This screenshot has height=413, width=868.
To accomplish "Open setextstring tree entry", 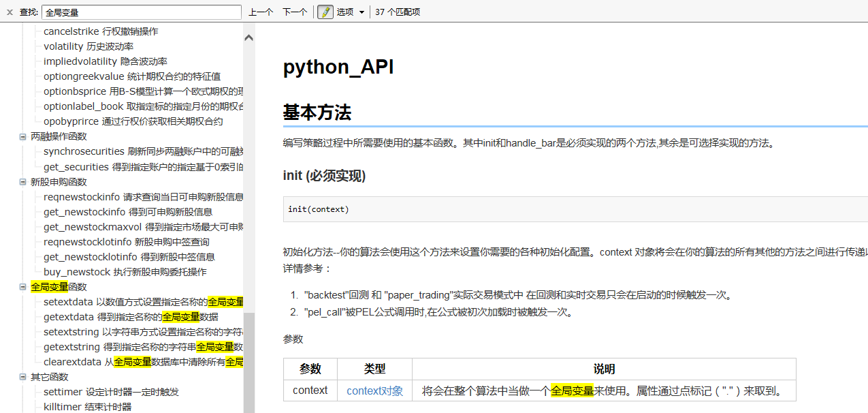I will pos(144,332).
